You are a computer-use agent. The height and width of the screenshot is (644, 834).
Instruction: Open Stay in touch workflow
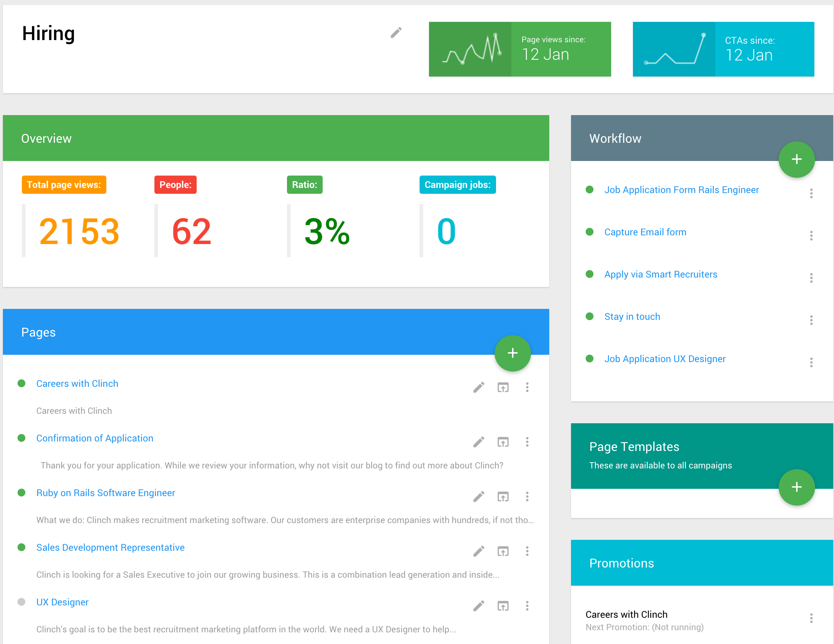[632, 316]
